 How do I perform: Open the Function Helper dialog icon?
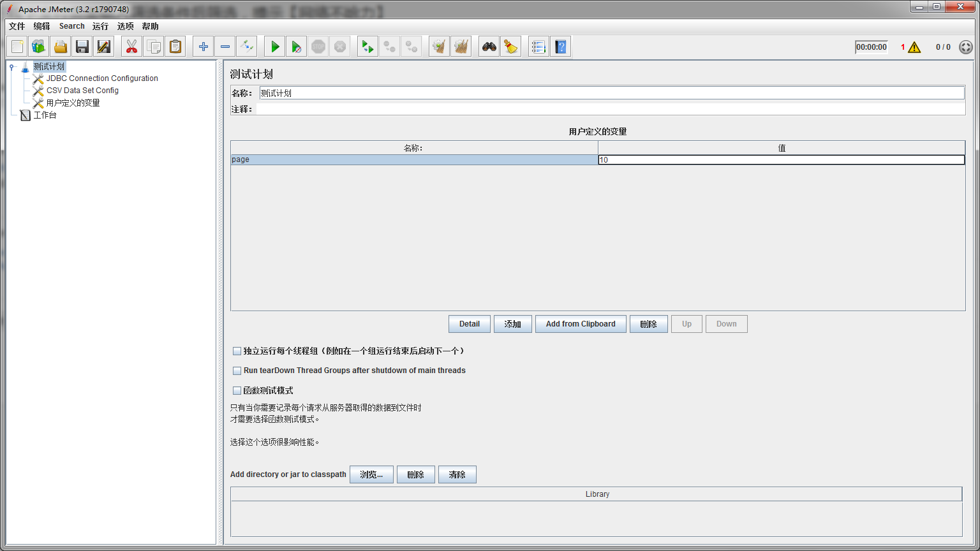coord(539,47)
